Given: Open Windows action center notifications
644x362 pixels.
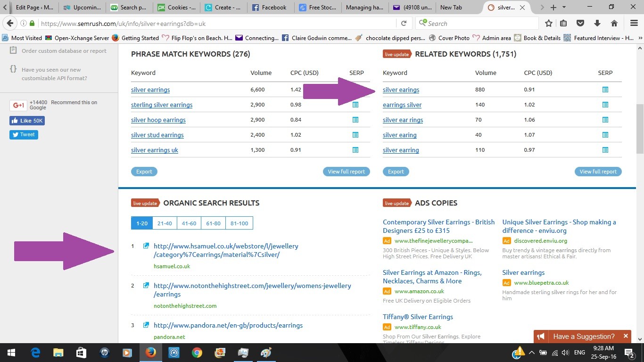Looking at the screenshot, I should [629, 353].
